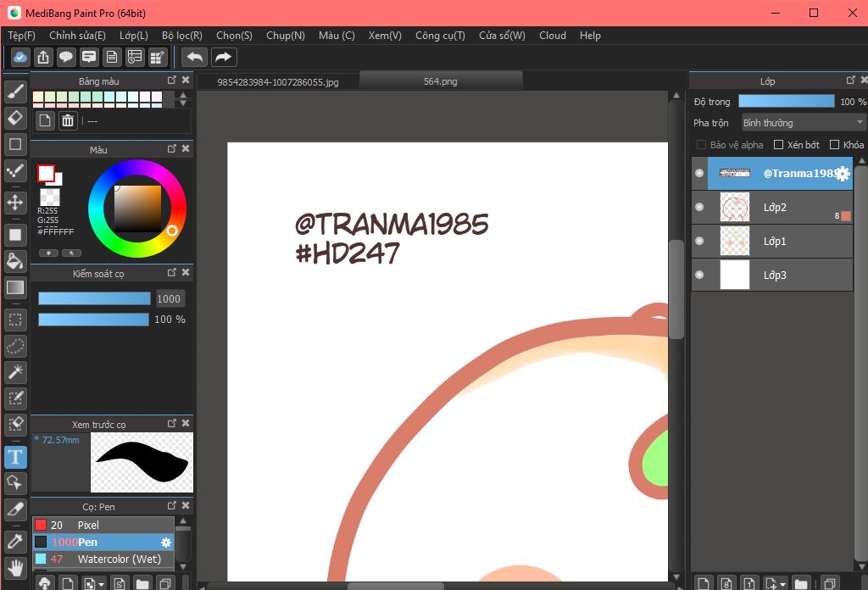Viewport: 868px width, 590px height.
Task: Select the Eyedropper tool
Action: click(15, 541)
